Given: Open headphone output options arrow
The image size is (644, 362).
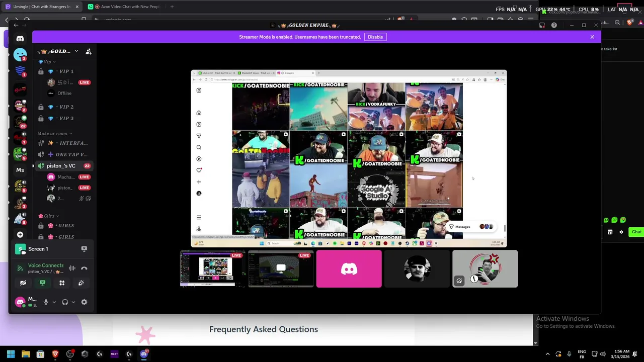Looking at the screenshot, I should (x=73, y=302).
